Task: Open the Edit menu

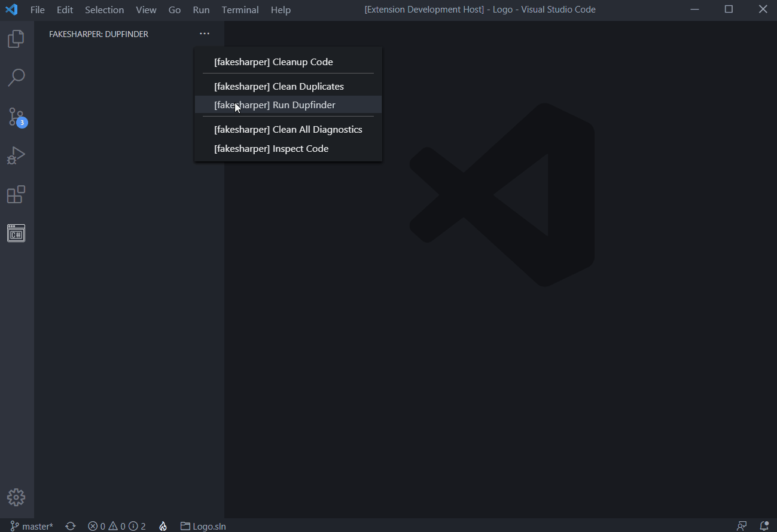Action: [65, 10]
